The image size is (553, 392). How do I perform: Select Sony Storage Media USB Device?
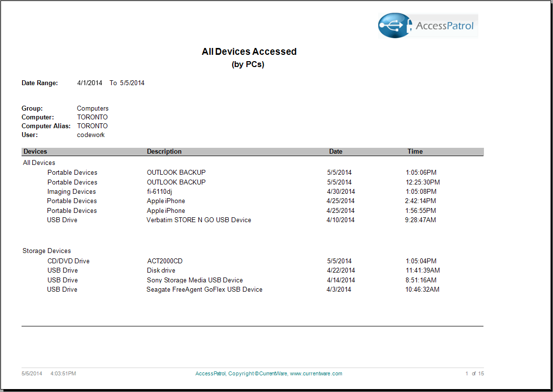click(194, 280)
